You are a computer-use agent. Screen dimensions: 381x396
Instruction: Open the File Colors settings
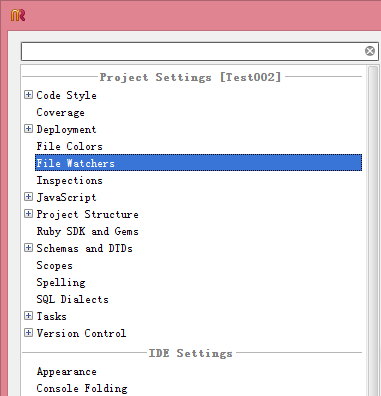click(x=69, y=146)
